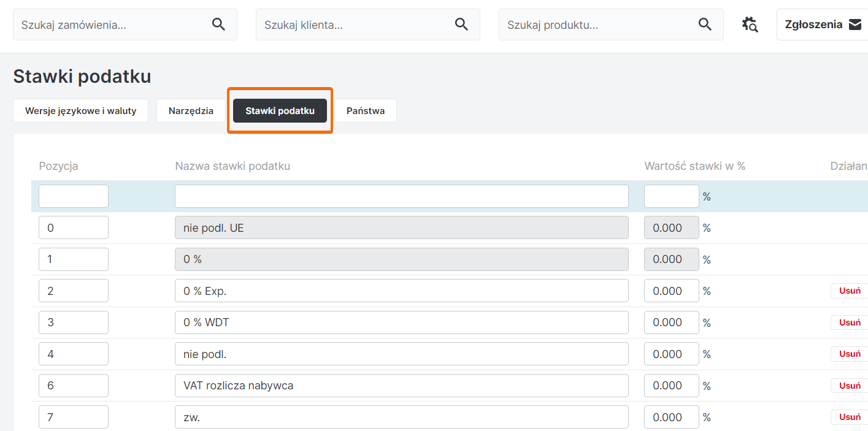Click the envelope icon beside Zgłoszenia

coord(855,25)
